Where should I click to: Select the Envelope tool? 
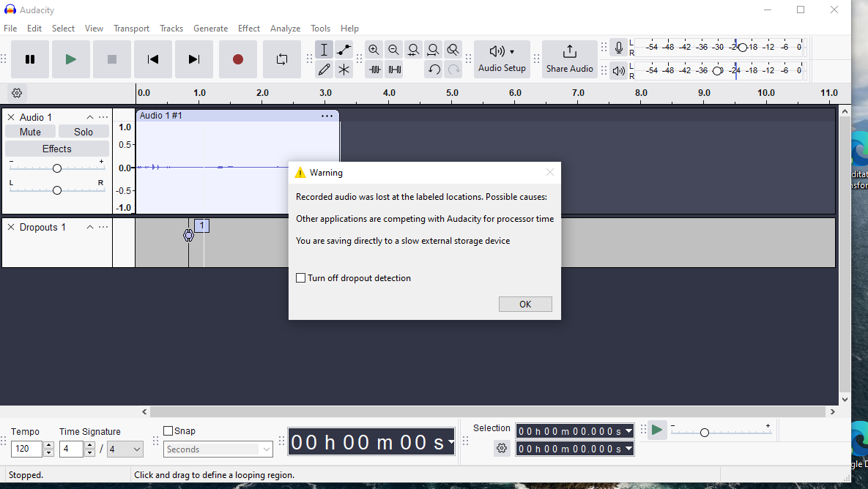344,50
